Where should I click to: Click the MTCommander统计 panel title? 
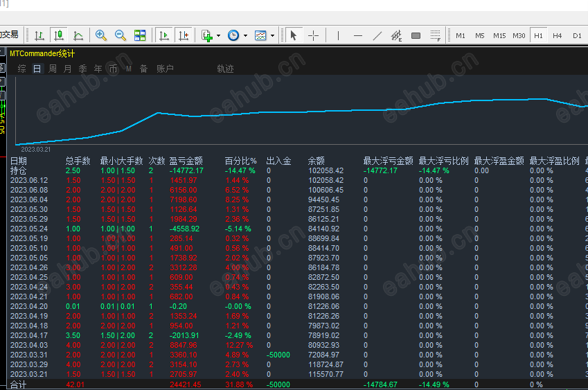coord(42,53)
